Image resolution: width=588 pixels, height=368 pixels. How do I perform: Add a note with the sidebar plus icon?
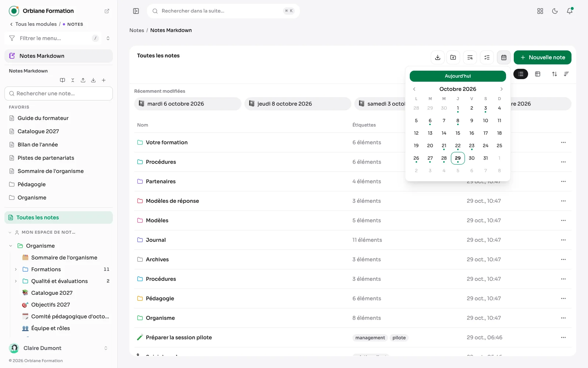pos(104,80)
